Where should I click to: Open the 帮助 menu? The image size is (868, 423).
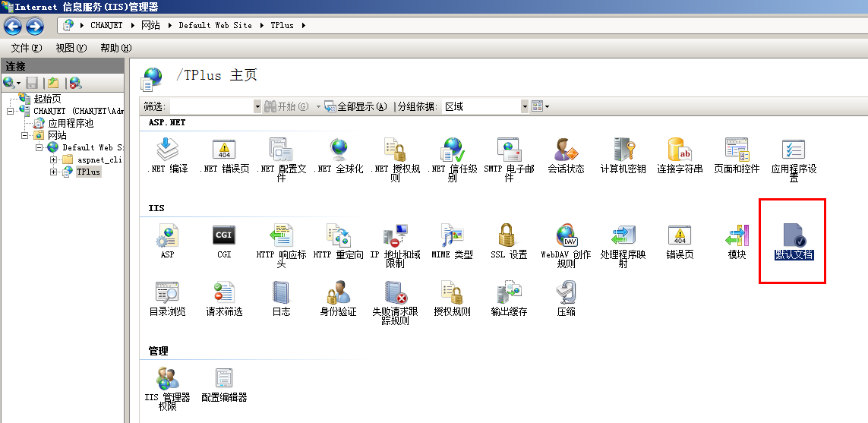click(x=116, y=48)
